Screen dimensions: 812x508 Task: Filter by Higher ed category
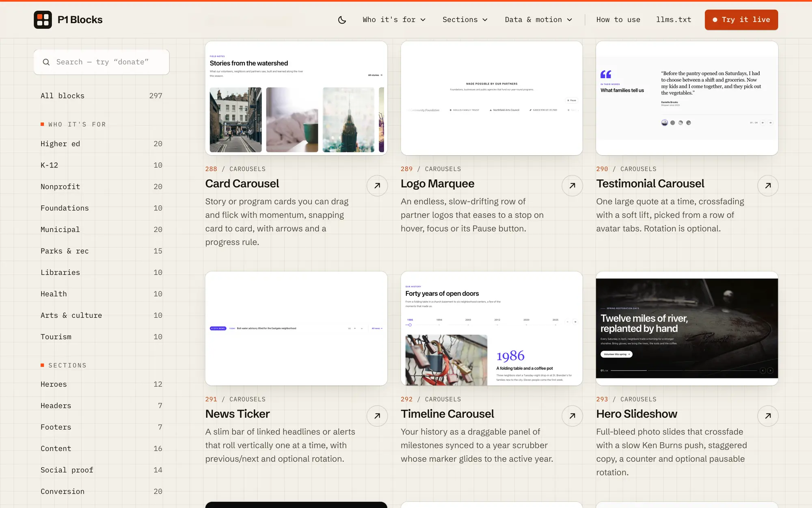coord(101,144)
